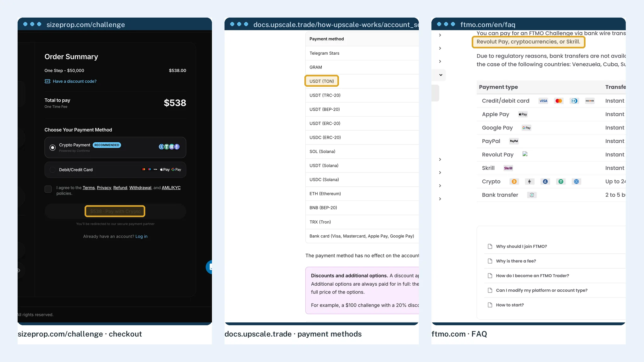Image resolution: width=644 pixels, height=362 pixels.
Task: Open the Refund policy link
Action: [120, 188]
